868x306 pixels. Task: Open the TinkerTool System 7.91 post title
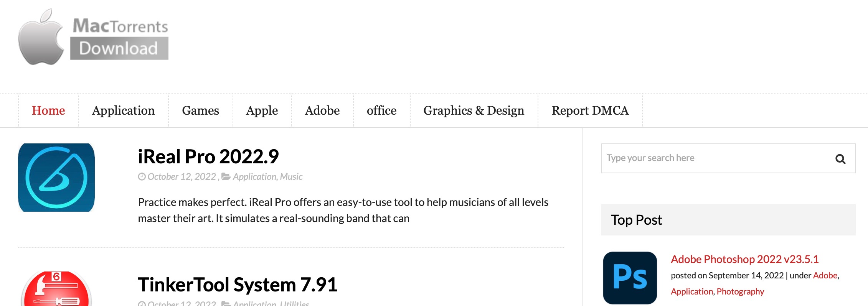(237, 285)
